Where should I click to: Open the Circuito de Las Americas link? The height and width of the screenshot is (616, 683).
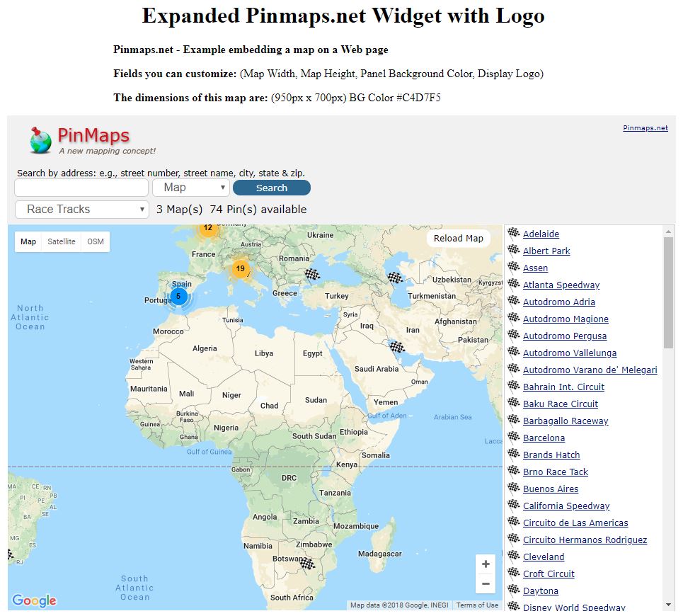point(575,523)
